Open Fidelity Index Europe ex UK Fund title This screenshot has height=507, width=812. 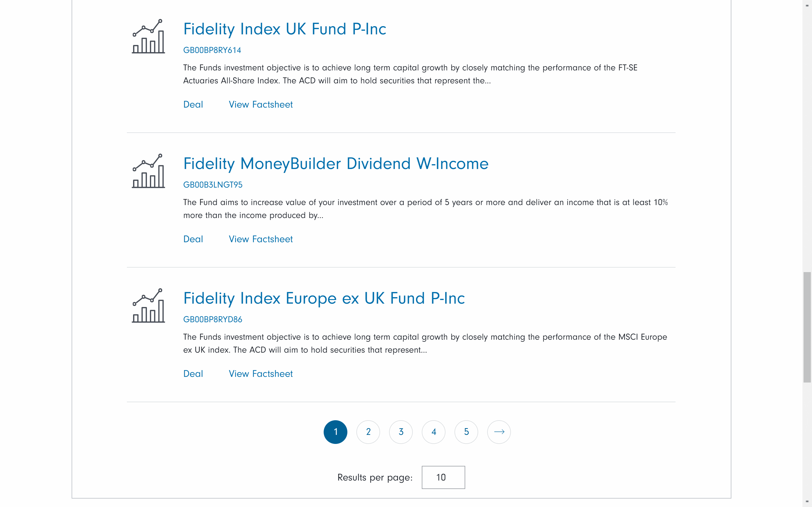coord(324,299)
